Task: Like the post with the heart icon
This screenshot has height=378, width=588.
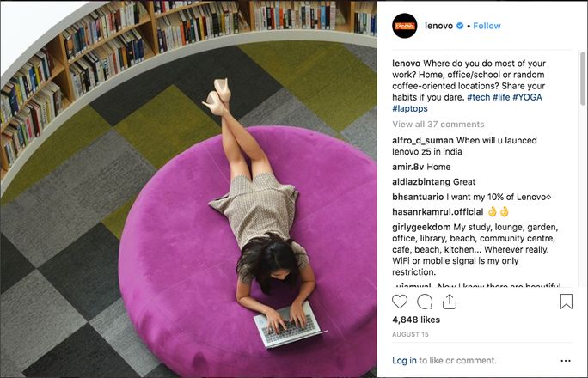Action: (x=400, y=302)
